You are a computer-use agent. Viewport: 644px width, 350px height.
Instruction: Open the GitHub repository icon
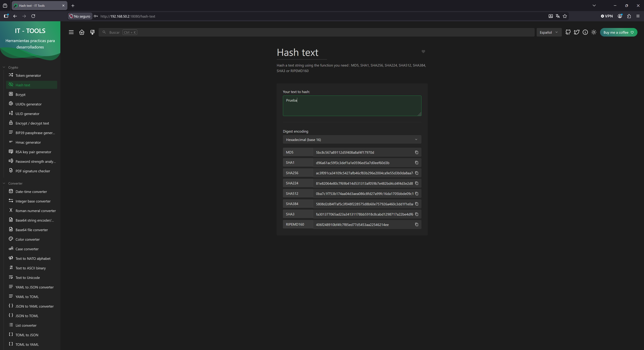point(568,32)
